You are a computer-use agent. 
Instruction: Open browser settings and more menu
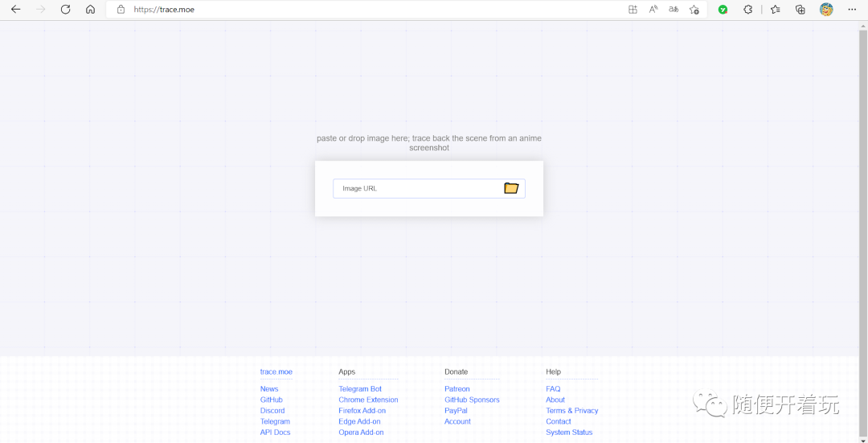[x=852, y=10]
